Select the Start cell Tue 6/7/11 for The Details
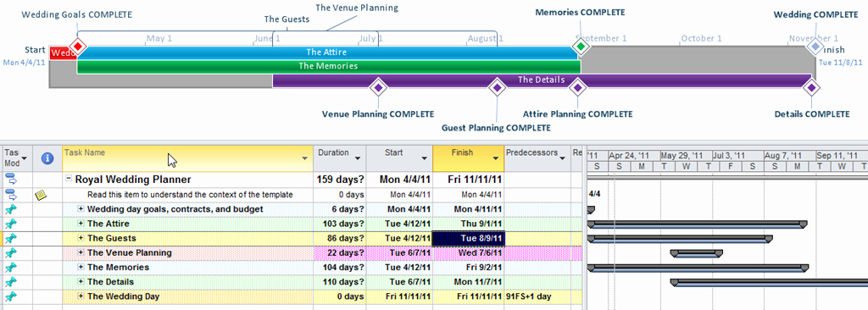Screen dimensions: 868x310 (399, 282)
